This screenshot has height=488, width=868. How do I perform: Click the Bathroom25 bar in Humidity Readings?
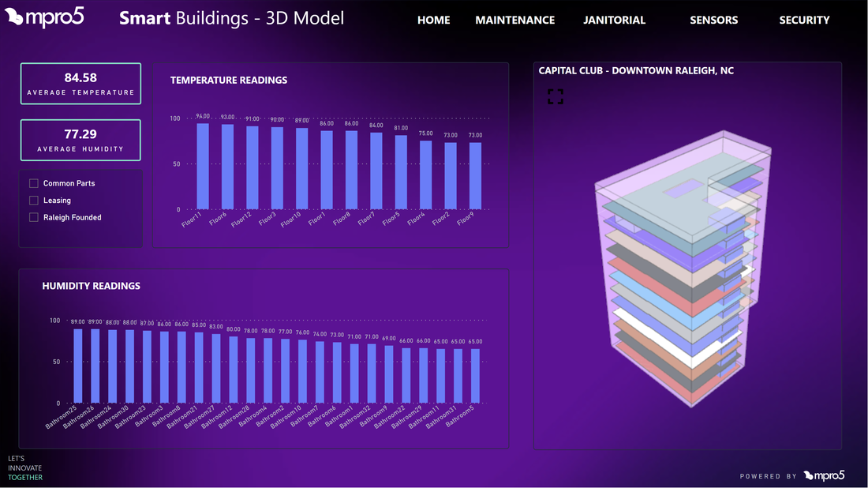[x=78, y=363]
